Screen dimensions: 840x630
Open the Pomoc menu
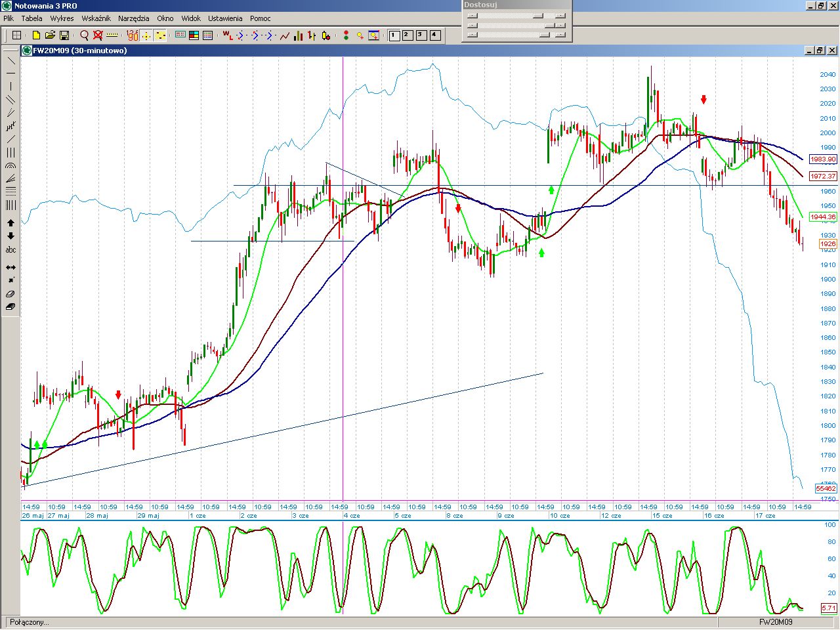(261, 18)
